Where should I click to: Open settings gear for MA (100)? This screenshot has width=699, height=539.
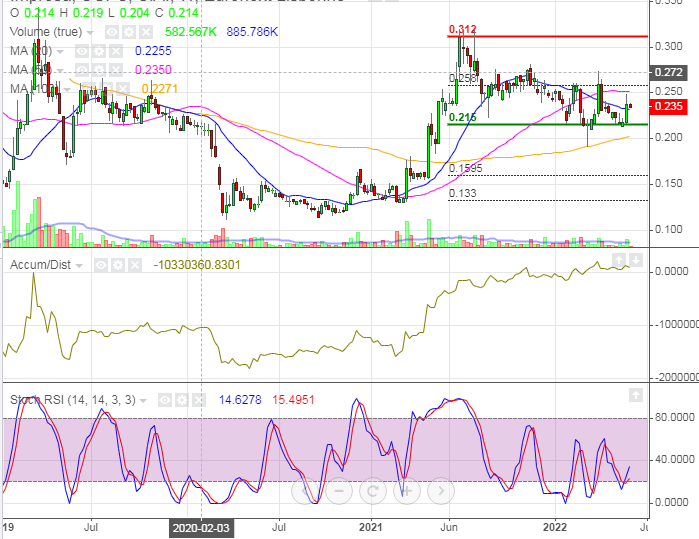coord(106,89)
